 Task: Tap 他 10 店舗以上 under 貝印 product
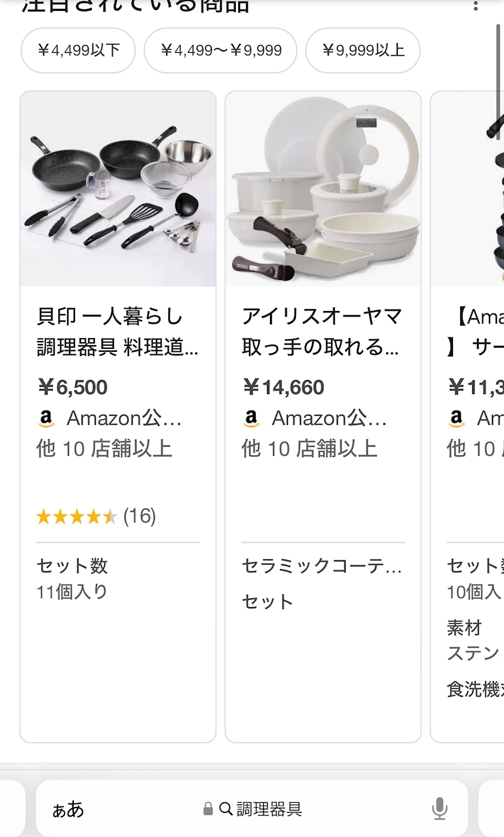tap(104, 449)
